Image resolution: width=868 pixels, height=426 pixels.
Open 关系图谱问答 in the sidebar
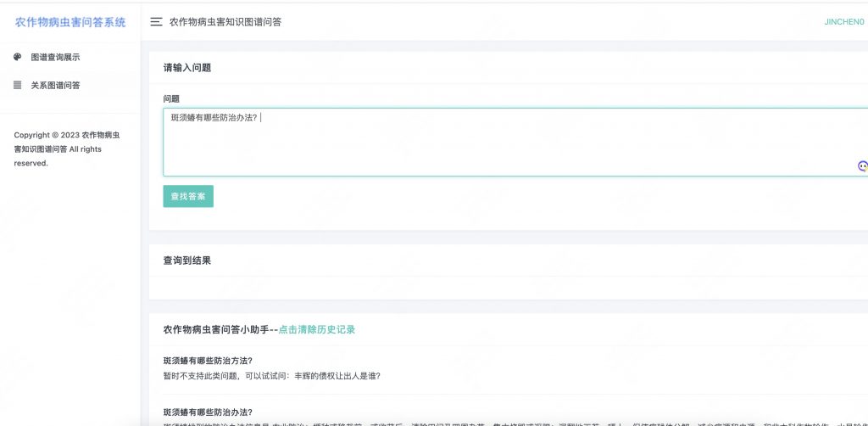(x=55, y=86)
